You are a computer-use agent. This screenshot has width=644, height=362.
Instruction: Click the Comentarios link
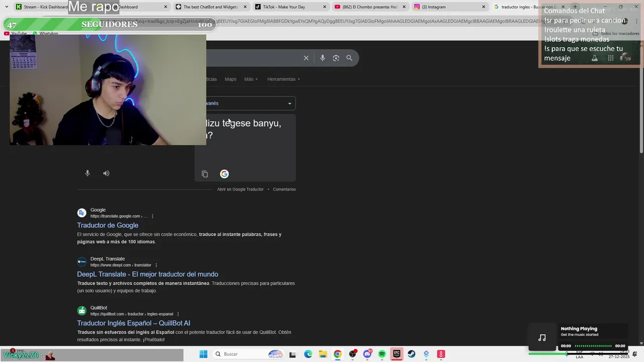[284, 189]
